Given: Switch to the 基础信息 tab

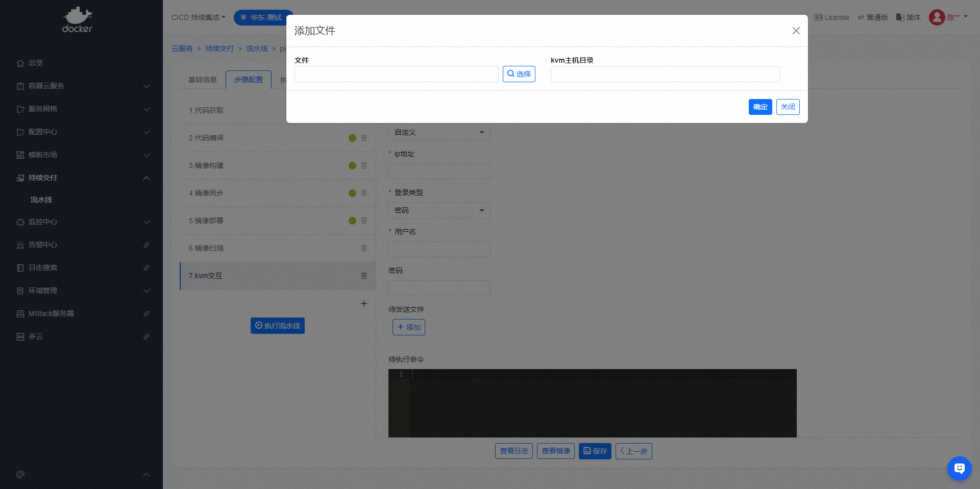Looking at the screenshot, I should [203, 80].
